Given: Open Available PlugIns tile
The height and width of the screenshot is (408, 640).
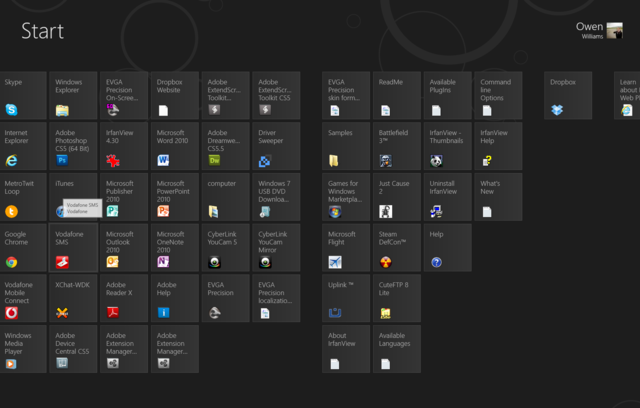Looking at the screenshot, I should pyautogui.click(x=448, y=95).
